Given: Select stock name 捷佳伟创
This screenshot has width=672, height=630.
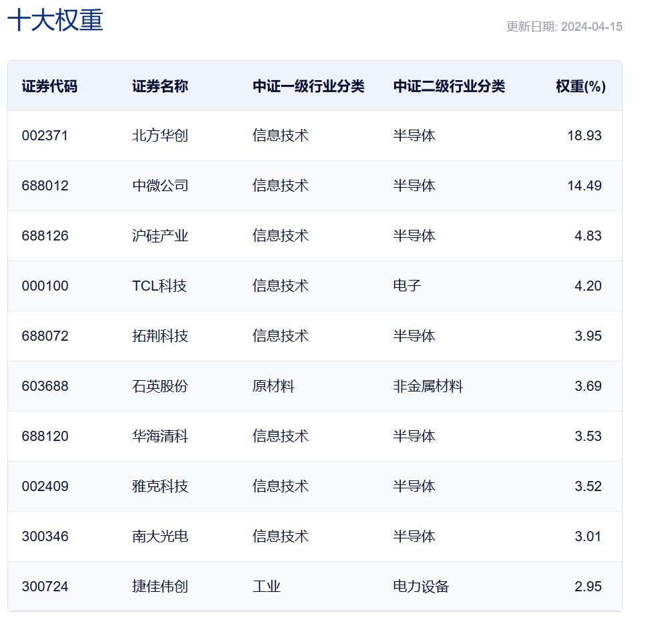Looking at the screenshot, I should [160, 587].
